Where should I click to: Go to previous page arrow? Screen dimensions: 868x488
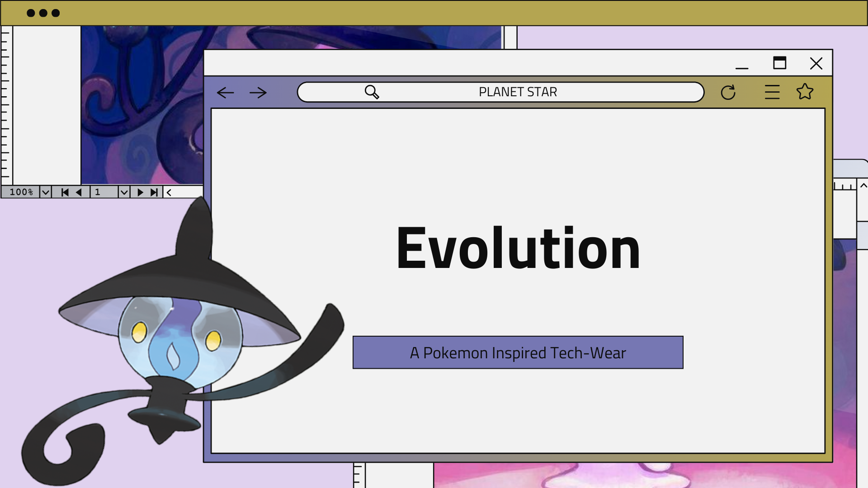coord(79,192)
